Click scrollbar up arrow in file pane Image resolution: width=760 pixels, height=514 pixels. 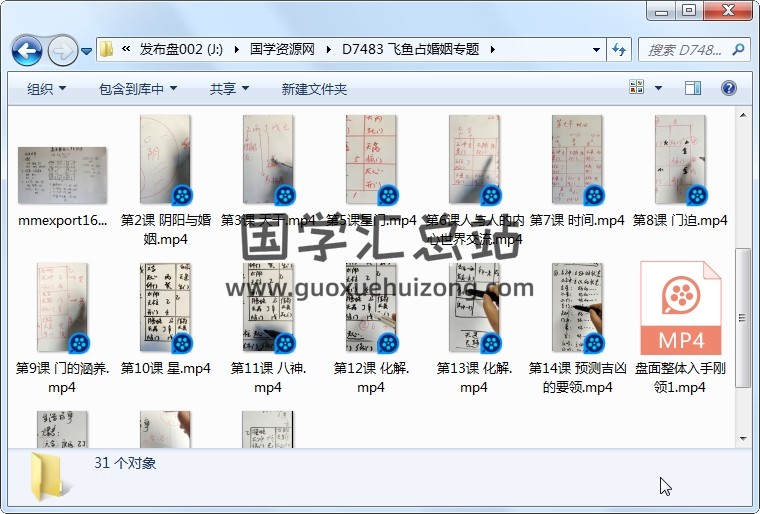[743, 115]
